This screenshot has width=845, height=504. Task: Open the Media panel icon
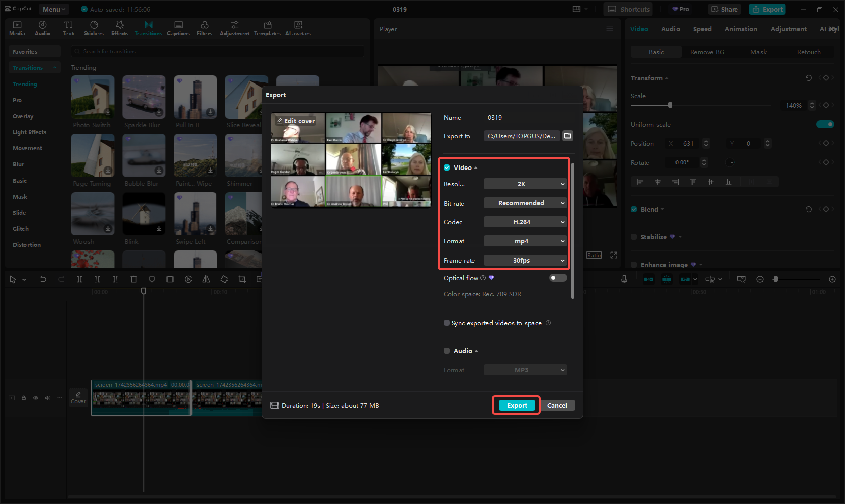(x=17, y=28)
